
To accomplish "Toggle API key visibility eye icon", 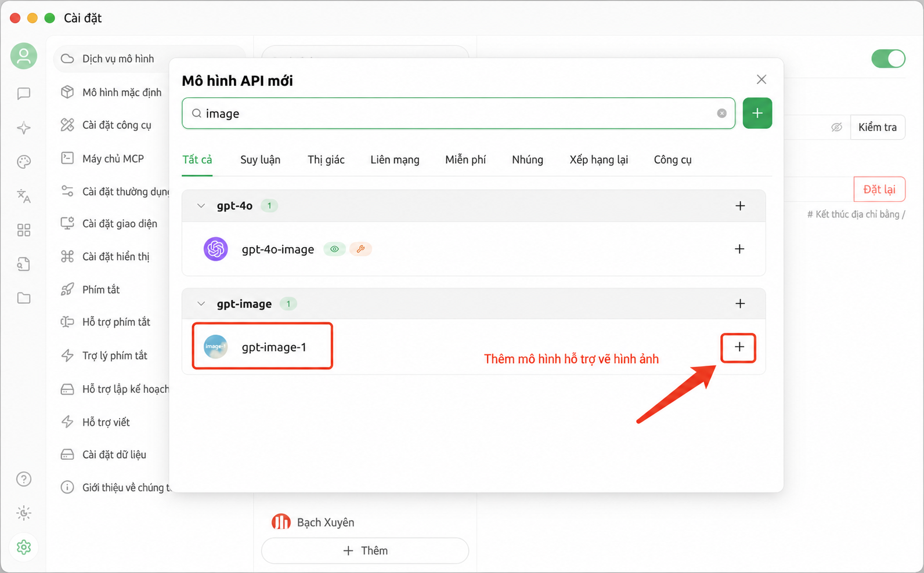I will point(836,127).
